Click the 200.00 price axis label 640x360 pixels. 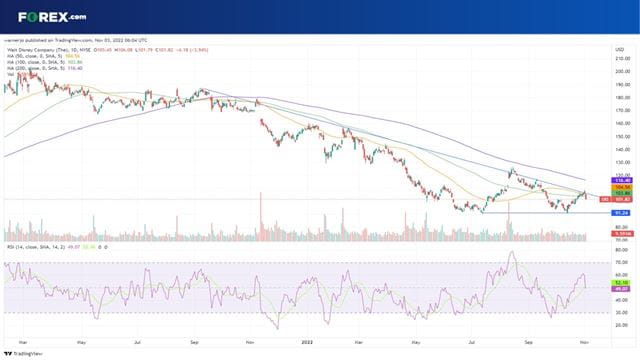click(x=622, y=71)
